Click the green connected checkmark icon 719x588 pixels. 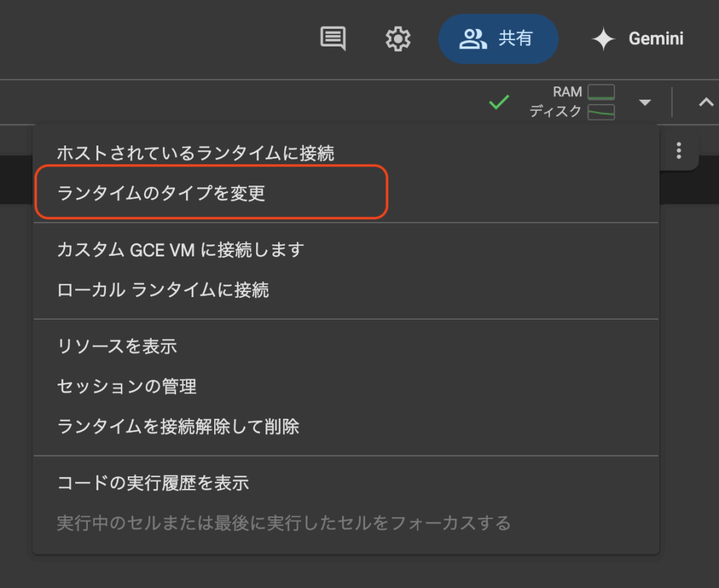(x=499, y=103)
